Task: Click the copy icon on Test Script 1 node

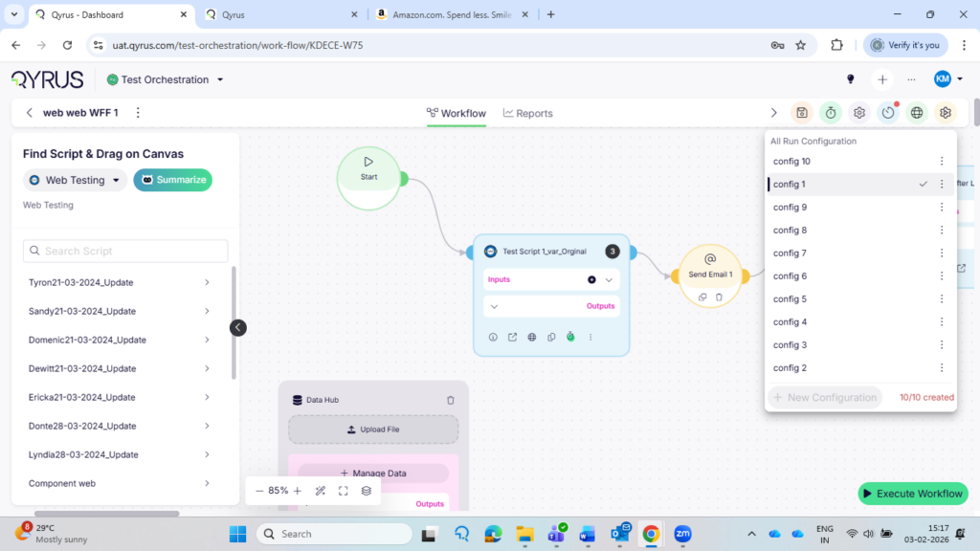Action: [x=551, y=337]
